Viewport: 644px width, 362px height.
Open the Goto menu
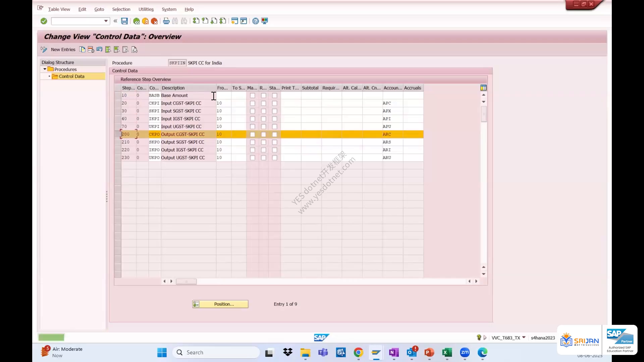click(x=99, y=9)
